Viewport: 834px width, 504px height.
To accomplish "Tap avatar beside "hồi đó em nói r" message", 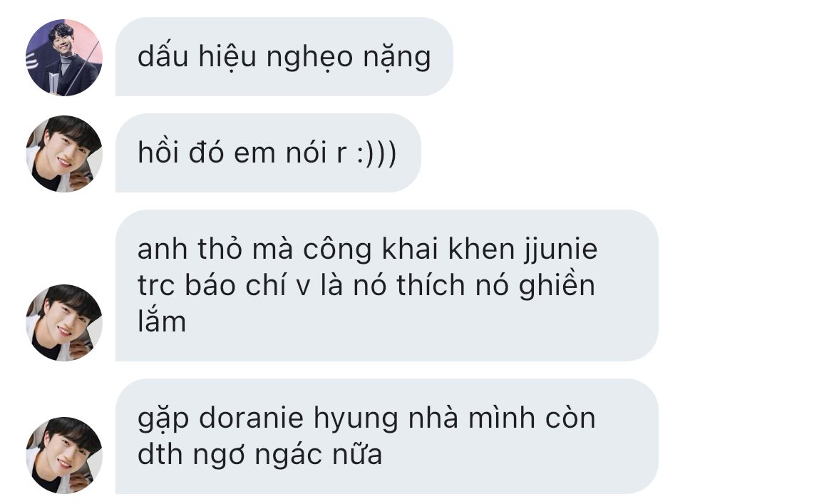I will pos(64,154).
